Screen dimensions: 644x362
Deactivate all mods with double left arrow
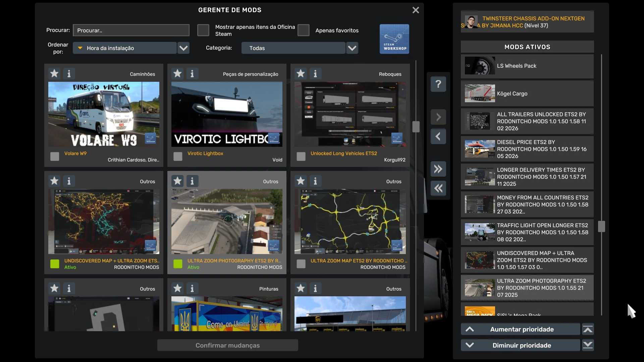tap(438, 188)
